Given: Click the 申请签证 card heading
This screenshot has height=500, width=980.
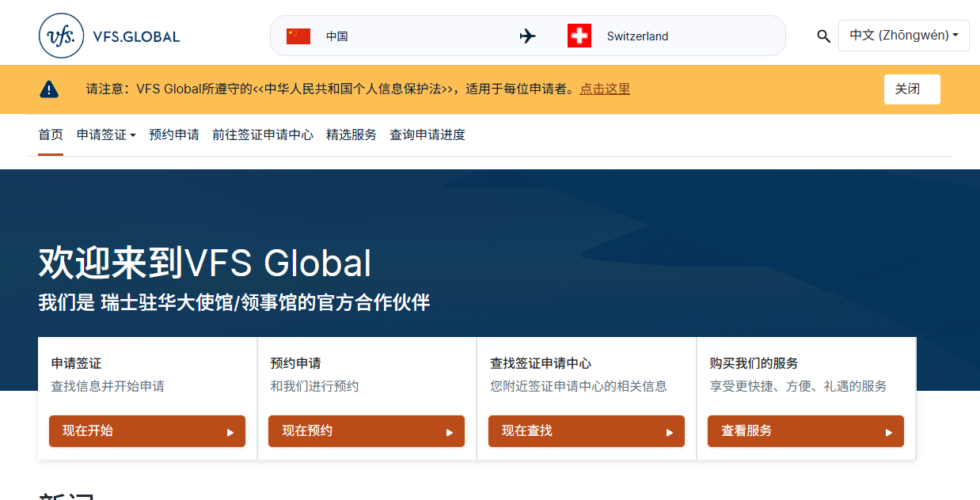Looking at the screenshot, I should point(76,363).
